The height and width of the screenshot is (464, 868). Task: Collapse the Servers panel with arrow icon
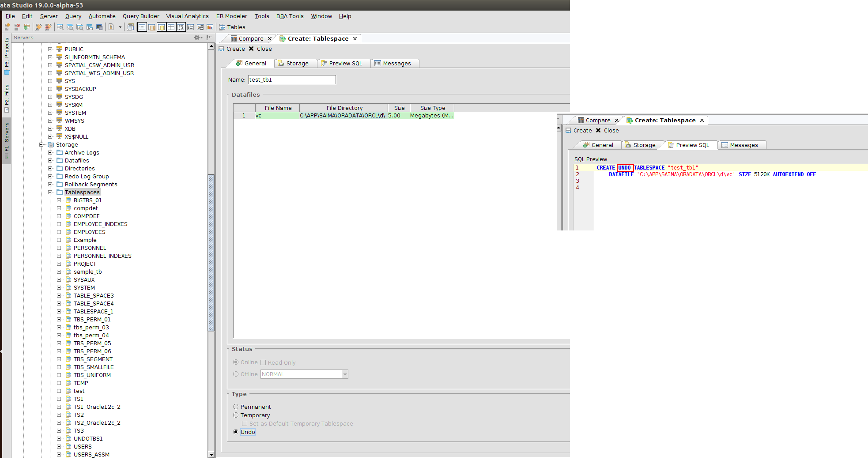[209, 38]
